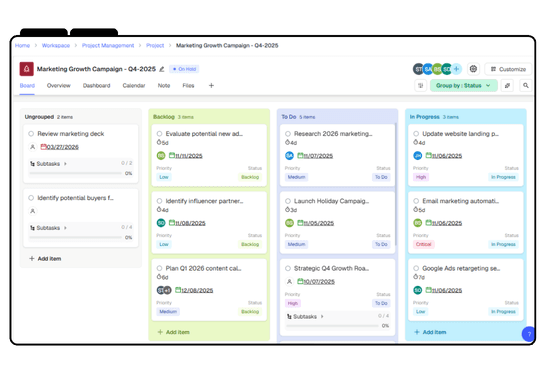Click assignee avatar on Email marketing automation card
The image size is (540, 384).
pos(417,223)
